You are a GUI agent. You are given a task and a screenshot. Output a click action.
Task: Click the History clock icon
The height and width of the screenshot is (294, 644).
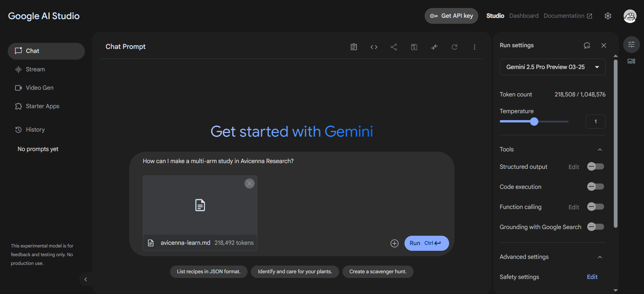[x=18, y=130]
